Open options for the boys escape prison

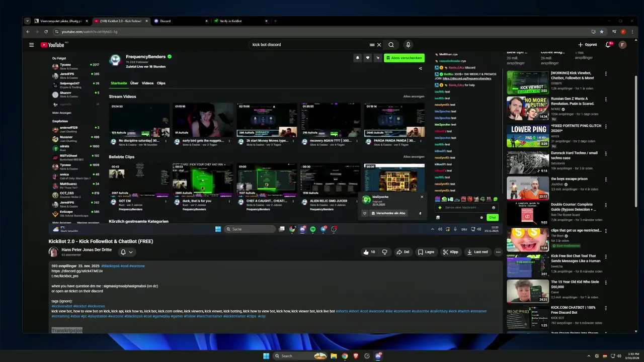(x=606, y=179)
